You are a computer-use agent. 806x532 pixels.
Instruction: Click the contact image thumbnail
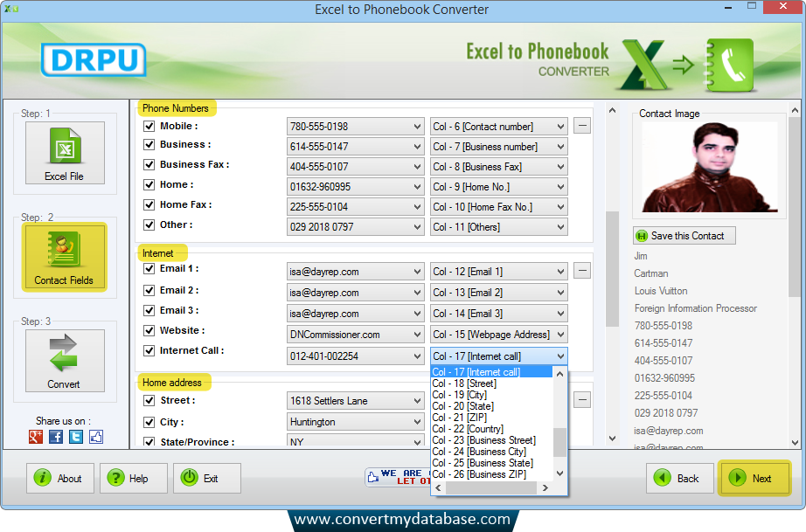(709, 167)
